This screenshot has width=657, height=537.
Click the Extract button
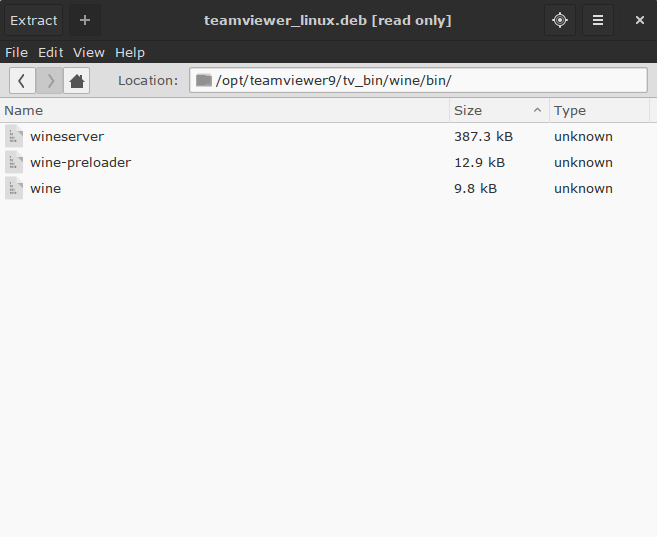coord(34,20)
